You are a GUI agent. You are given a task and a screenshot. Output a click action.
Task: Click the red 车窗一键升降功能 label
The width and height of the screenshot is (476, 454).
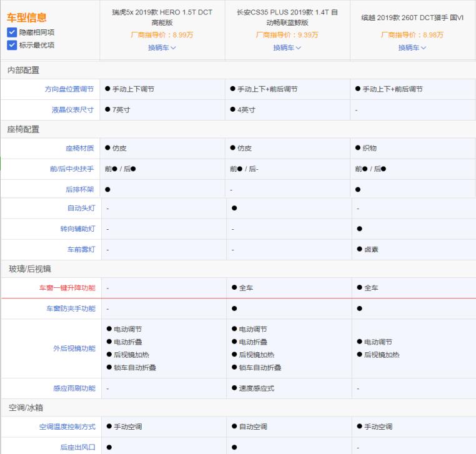67,288
